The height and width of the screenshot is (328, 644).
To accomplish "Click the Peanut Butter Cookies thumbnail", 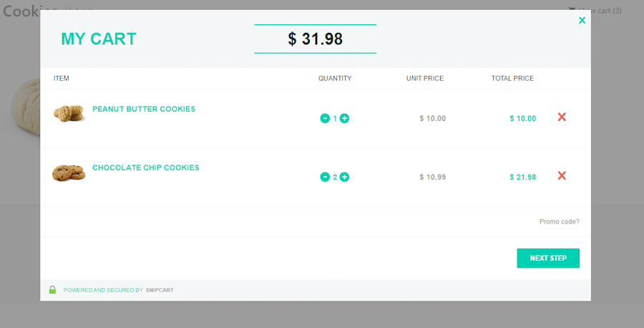I will click(x=69, y=113).
